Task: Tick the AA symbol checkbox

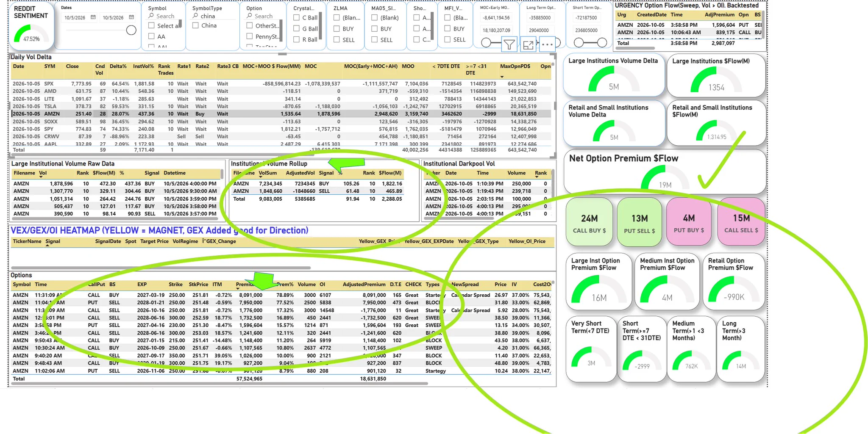Action: coord(151,36)
